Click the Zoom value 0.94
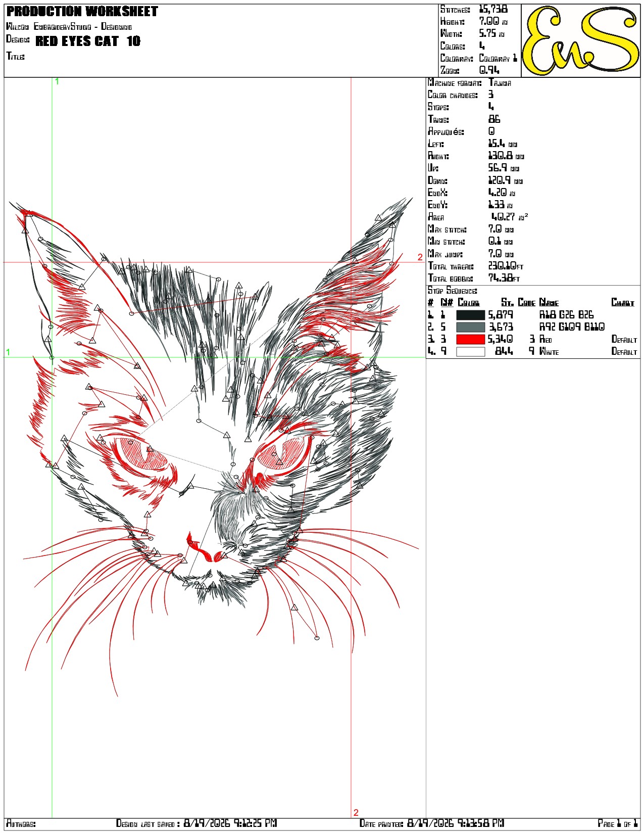The height and width of the screenshot is (834, 644). [x=489, y=70]
